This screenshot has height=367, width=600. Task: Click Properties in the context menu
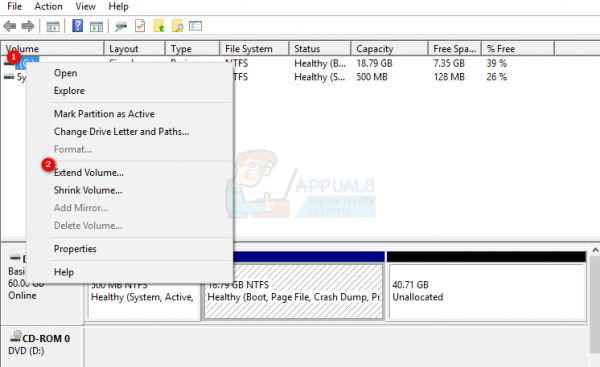(x=75, y=249)
